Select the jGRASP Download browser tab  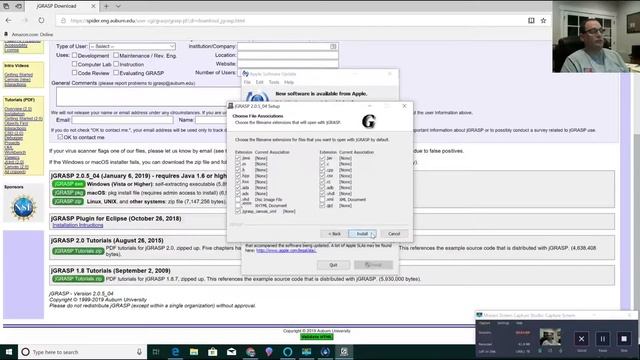tap(61, 6)
